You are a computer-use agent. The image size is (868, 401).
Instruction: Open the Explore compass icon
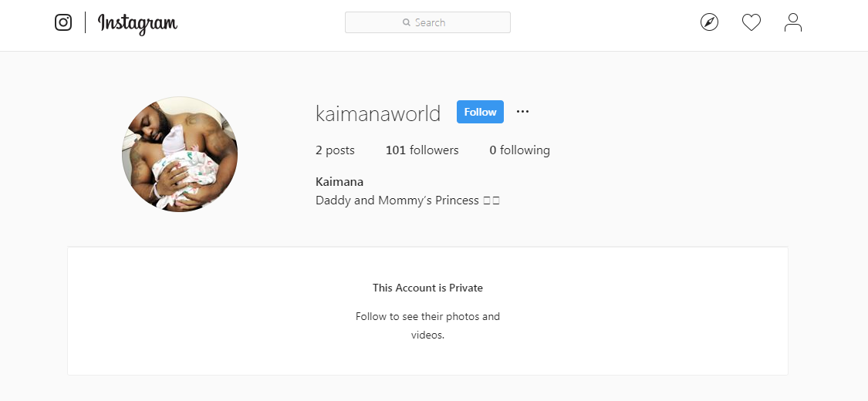(709, 22)
